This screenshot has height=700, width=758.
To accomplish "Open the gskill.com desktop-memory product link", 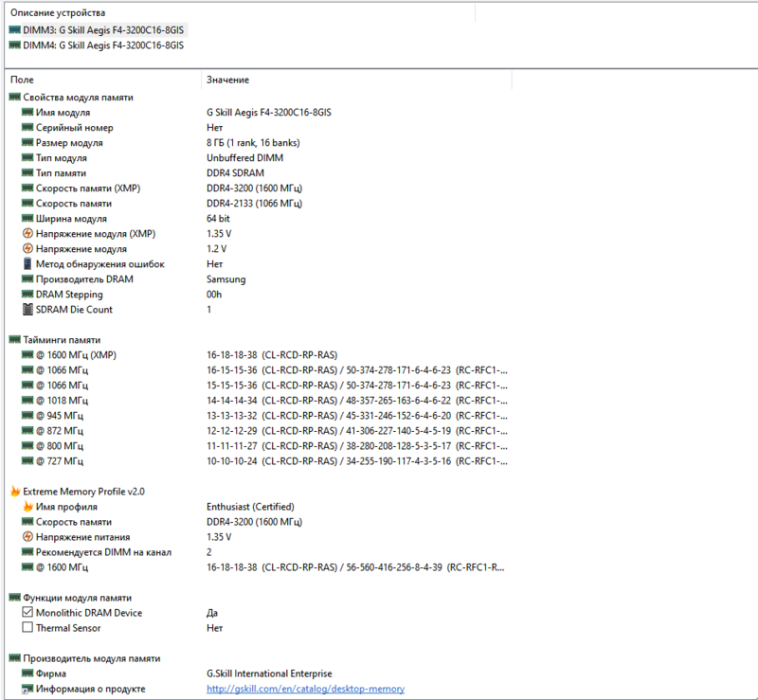I will point(305,689).
